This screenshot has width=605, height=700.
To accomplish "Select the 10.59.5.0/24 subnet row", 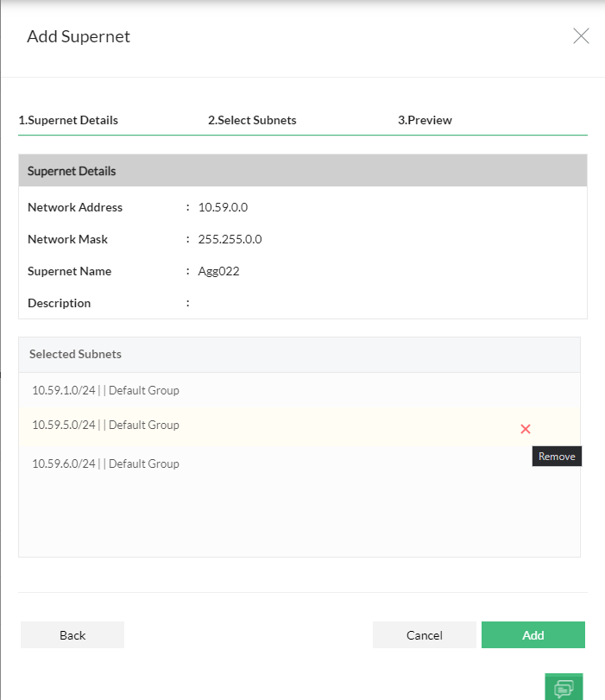I will (106, 425).
